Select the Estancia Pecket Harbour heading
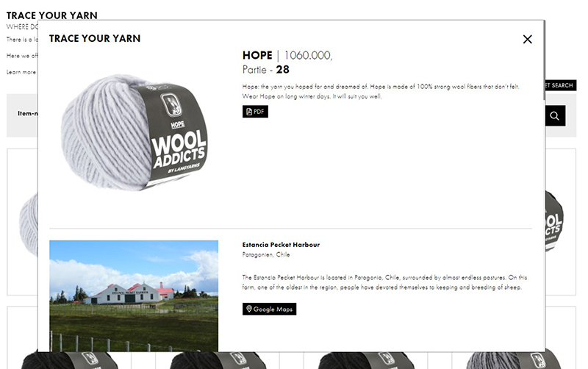The width and height of the screenshot is (588, 369). click(281, 245)
